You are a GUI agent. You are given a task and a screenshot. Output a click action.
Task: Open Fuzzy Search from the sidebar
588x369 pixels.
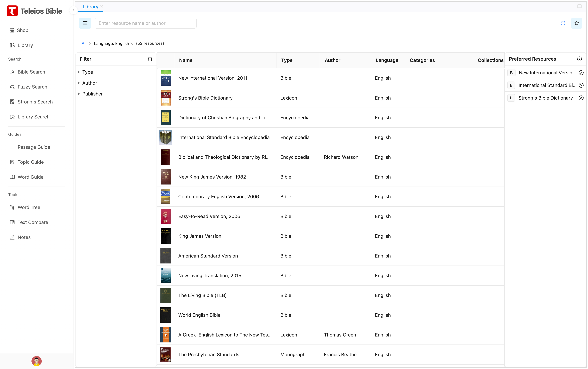(32, 87)
